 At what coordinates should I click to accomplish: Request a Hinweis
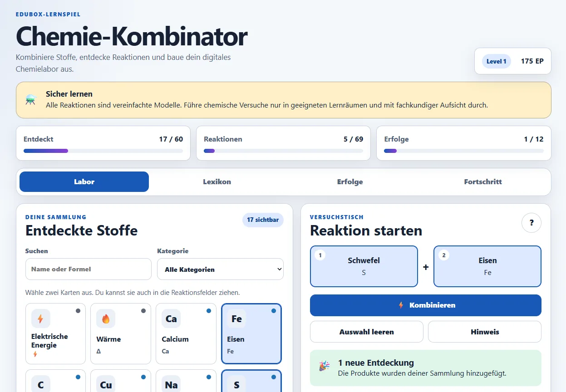coord(485,332)
